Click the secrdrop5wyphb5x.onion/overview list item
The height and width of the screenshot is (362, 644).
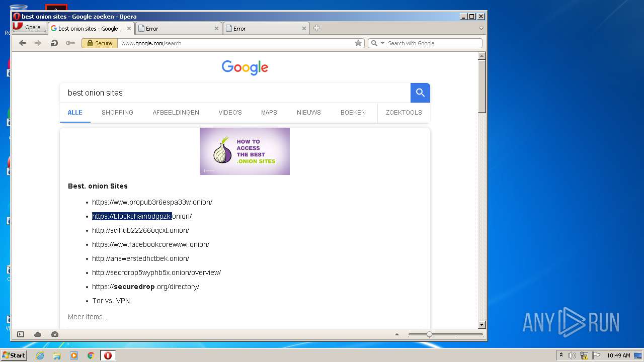click(x=156, y=273)
